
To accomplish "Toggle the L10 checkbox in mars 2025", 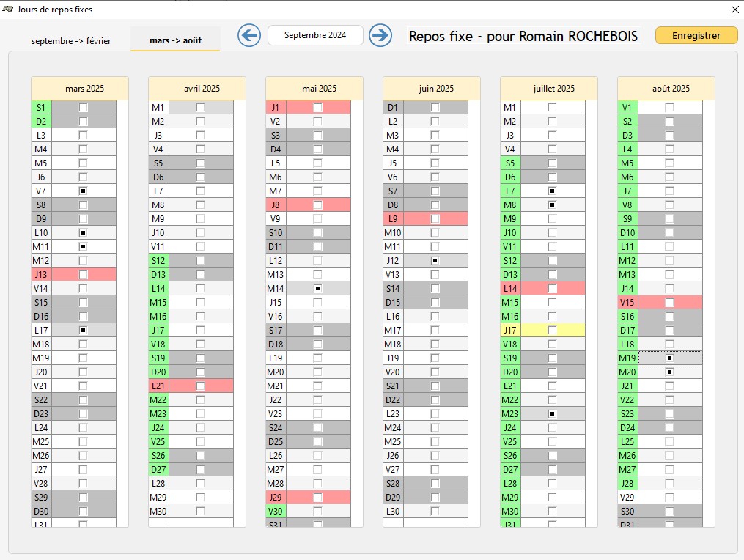I will [84, 232].
